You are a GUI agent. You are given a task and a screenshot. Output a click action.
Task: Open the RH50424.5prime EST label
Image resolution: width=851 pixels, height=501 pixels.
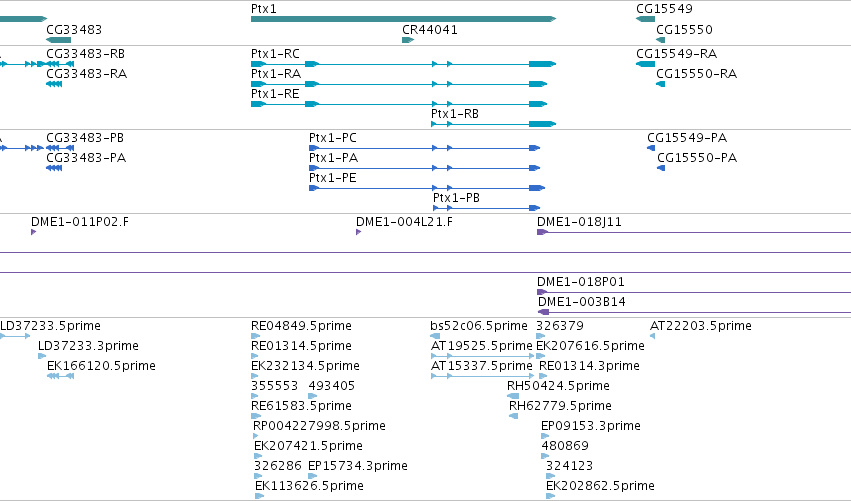(558, 386)
